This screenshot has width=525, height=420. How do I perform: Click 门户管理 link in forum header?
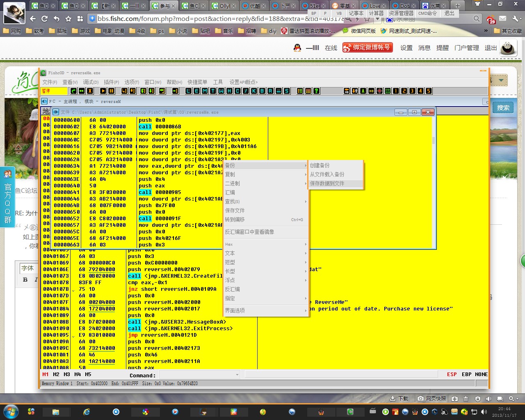click(x=467, y=48)
